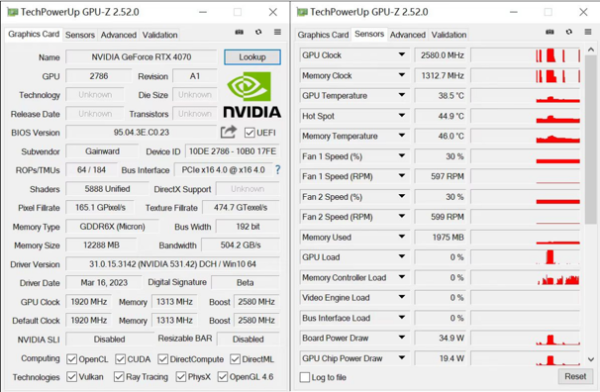Toggle the UEFI checkbox
600x392 pixels.
coord(249,132)
